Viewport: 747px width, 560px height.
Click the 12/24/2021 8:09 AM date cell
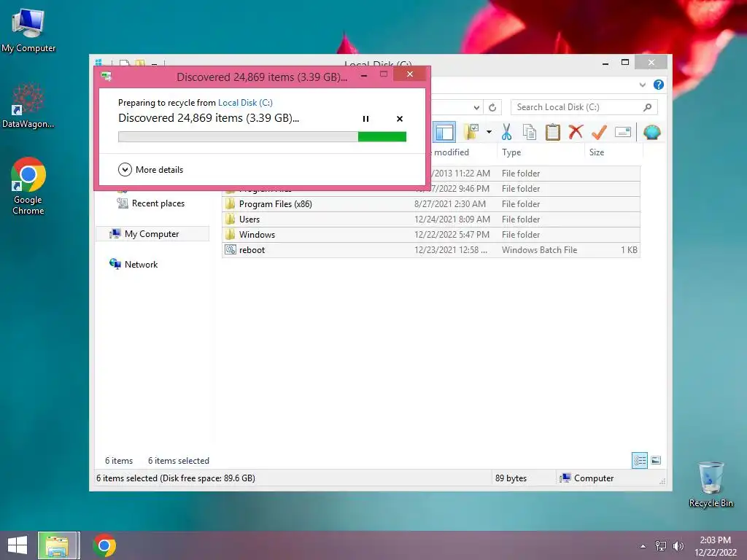452,219
